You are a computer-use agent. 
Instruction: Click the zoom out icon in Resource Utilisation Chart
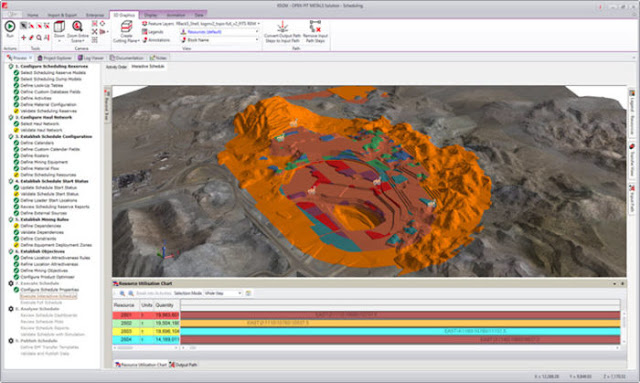pos(131,293)
